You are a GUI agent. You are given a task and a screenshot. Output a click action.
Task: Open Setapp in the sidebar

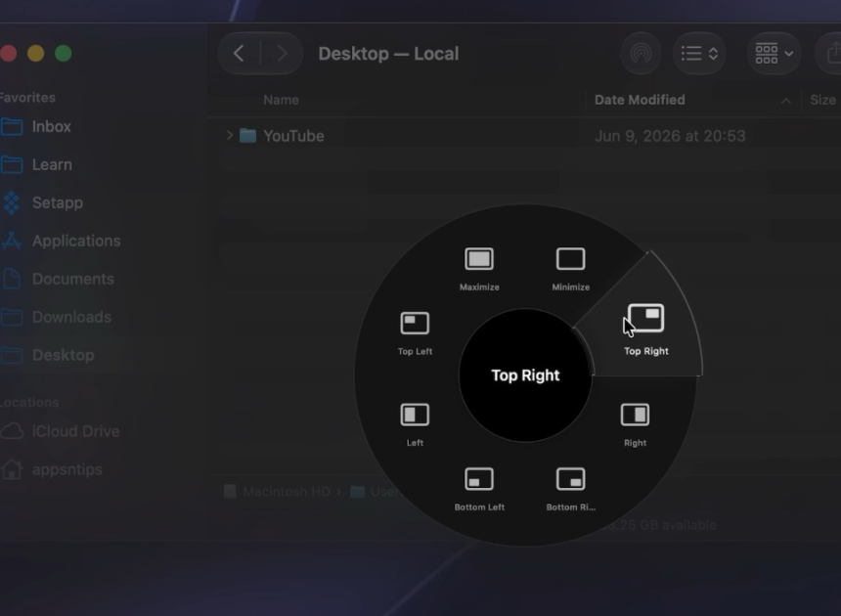pyautogui.click(x=58, y=202)
